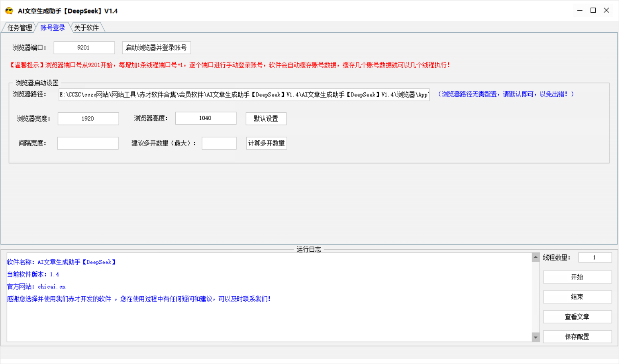
Task: Click log line 官方网站: chicai.cn
Action: click(x=36, y=287)
